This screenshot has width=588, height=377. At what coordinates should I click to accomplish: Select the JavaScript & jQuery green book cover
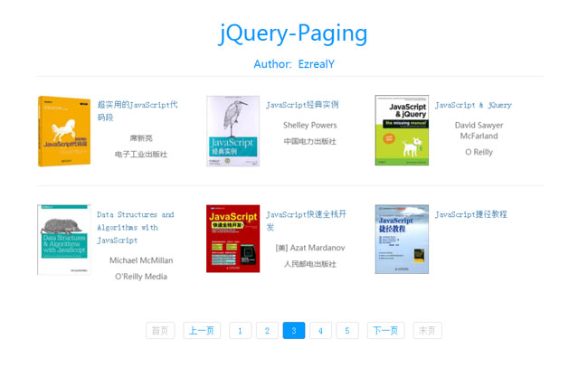pyautogui.click(x=402, y=131)
